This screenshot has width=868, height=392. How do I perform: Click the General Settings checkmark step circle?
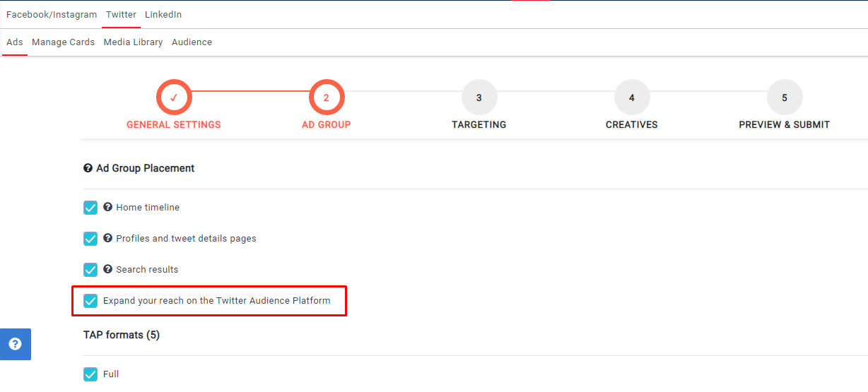pyautogui.click(x=174, y=97)
